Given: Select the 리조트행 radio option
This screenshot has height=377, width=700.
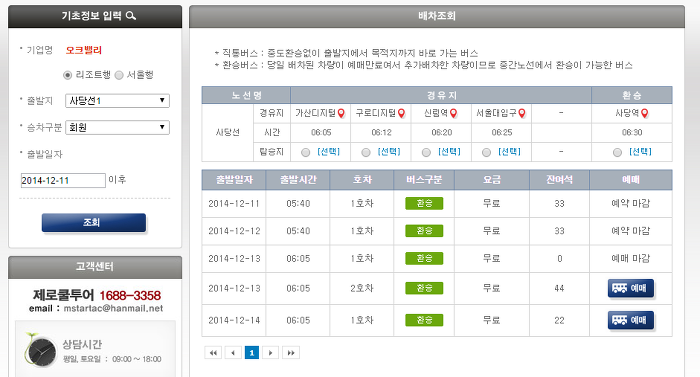Looking at the screenshot, I should click(x=67, y=75).
